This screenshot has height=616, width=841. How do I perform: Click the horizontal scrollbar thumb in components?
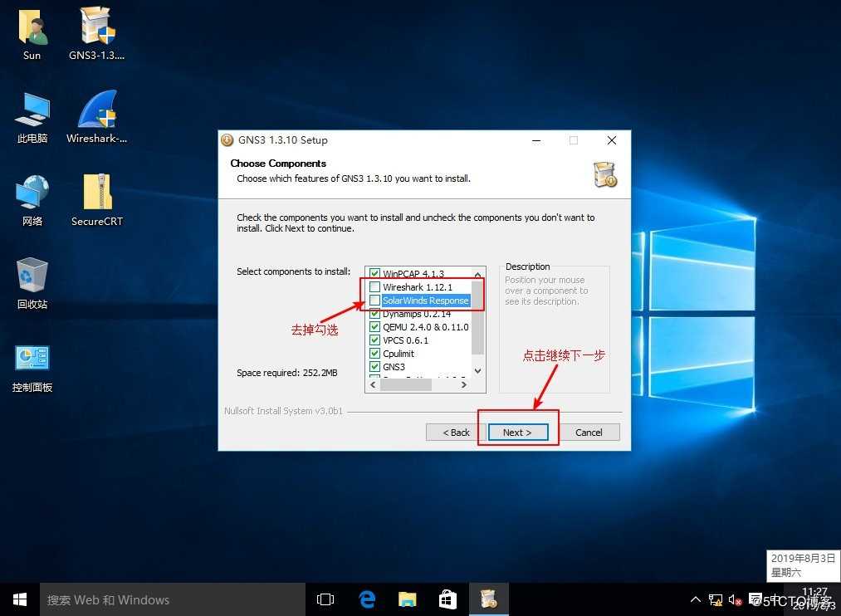point(406,385)
